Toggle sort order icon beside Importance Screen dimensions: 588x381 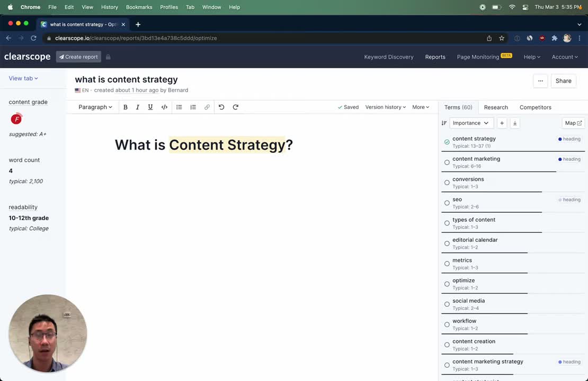[x=444, y=123]
